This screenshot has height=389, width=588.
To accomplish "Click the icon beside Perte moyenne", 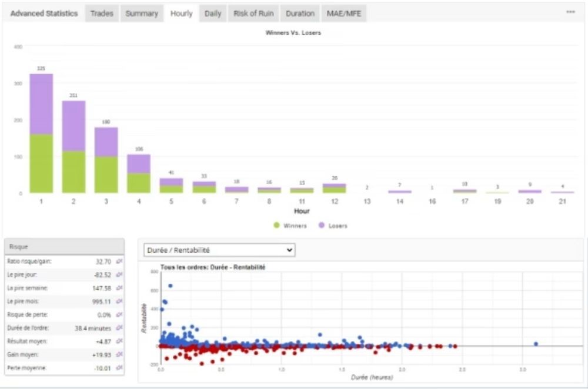I will (x=119, y=368).
